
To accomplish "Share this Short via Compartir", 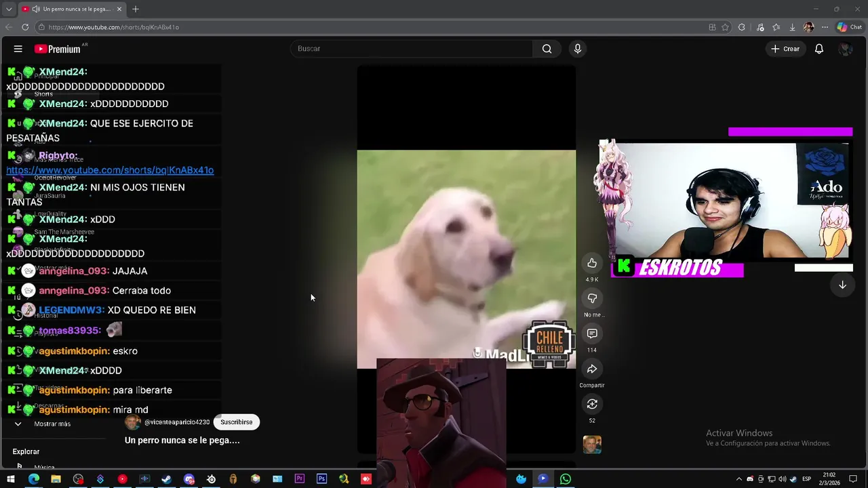I will pyautogui.click(x=592, y=369).
